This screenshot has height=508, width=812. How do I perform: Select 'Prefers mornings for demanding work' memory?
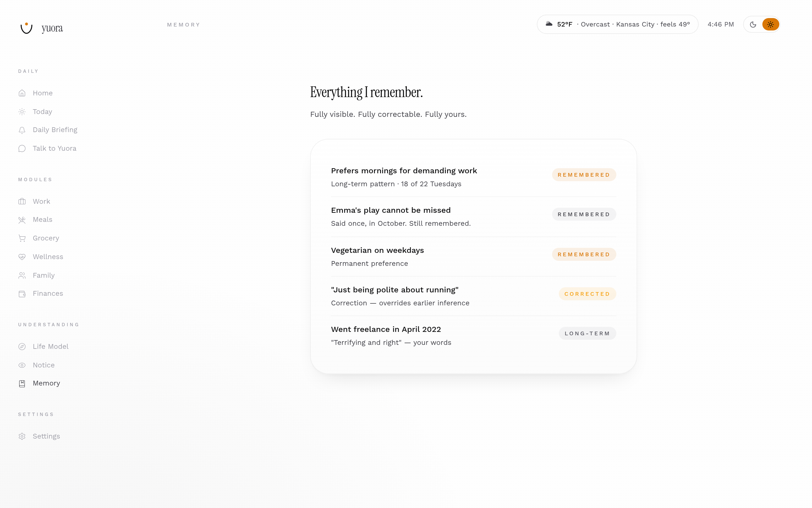point(473,177)
